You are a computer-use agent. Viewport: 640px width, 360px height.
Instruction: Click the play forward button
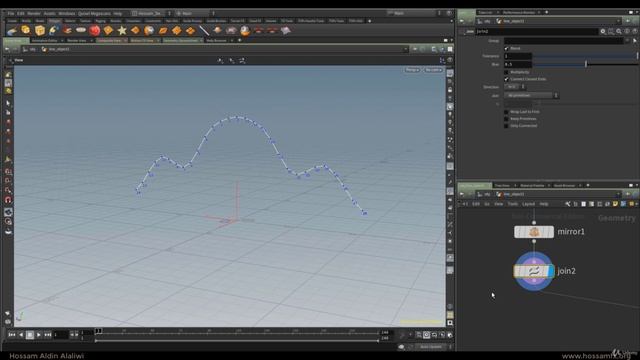(39, 335)
